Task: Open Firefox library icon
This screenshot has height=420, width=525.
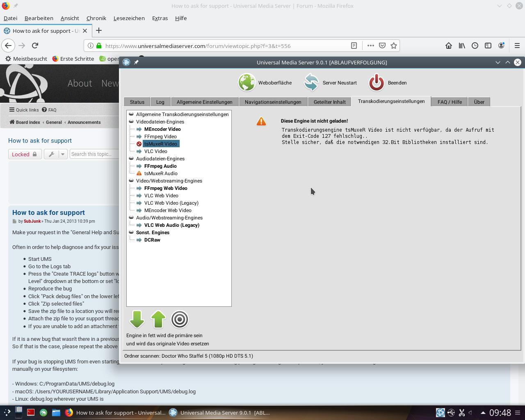Action: tap(462, 46)
